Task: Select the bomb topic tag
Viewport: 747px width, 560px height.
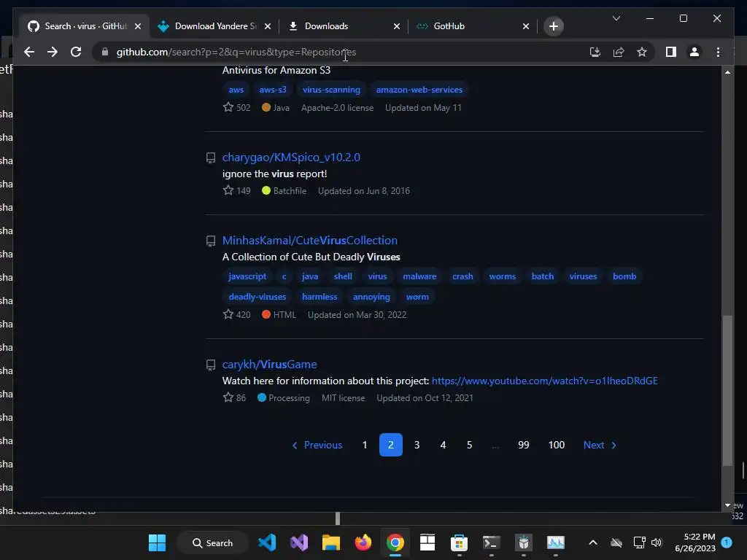Action: click(x=624, y=276)
